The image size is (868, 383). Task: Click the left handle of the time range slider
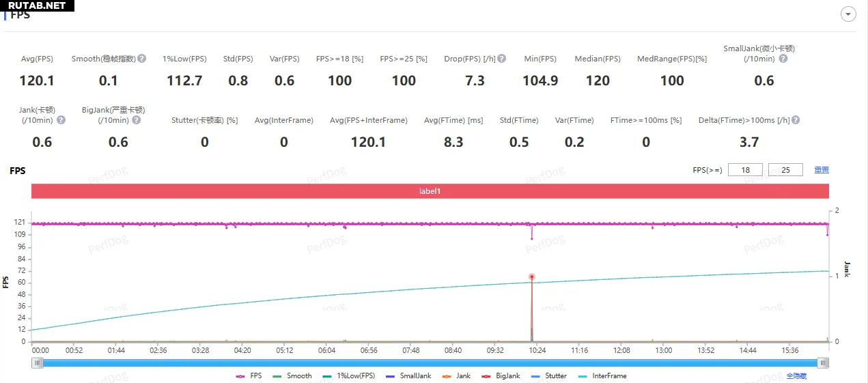point(36,363)
